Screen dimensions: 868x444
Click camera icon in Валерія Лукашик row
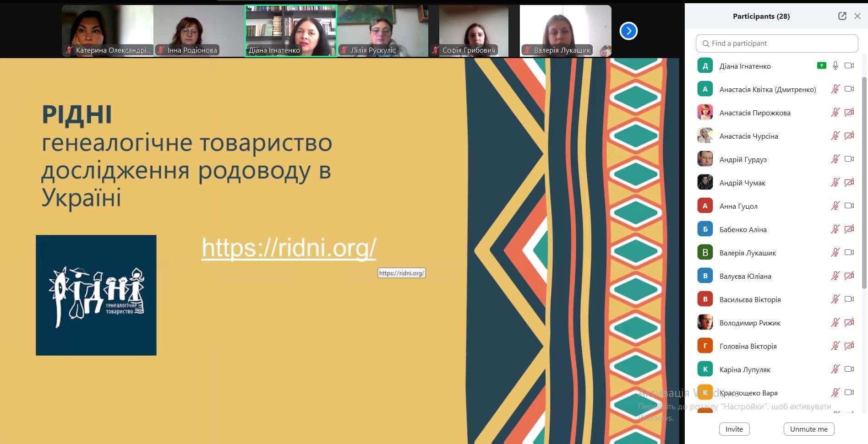click(849, 252)
